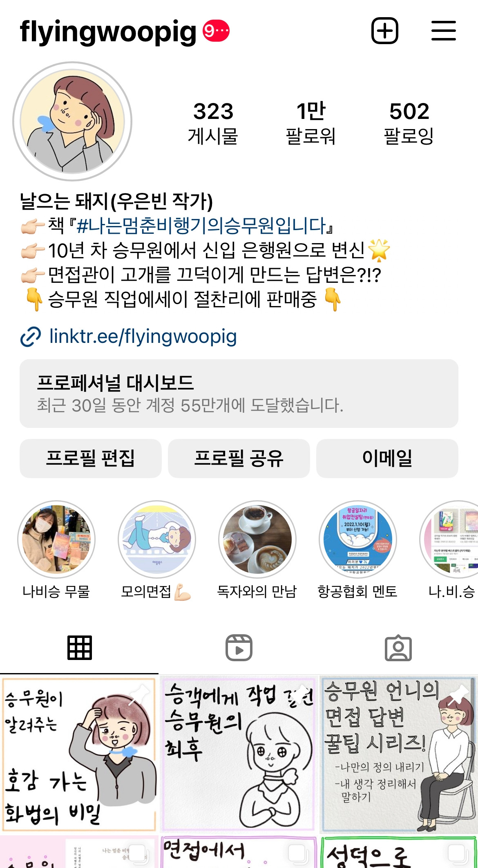Open the flying pig profile picture
Image resolution: width=478 pixels, height=868 pixels.
point(72,121)
